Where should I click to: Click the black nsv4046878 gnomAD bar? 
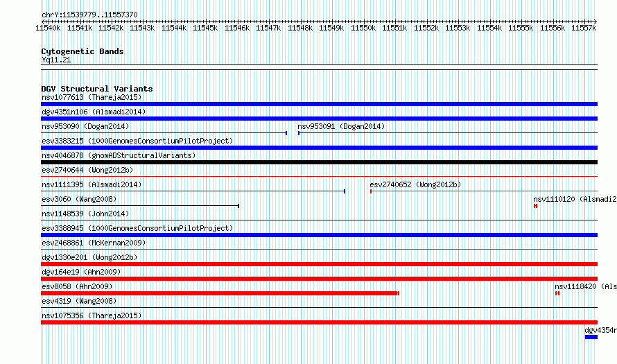point(319,162)
